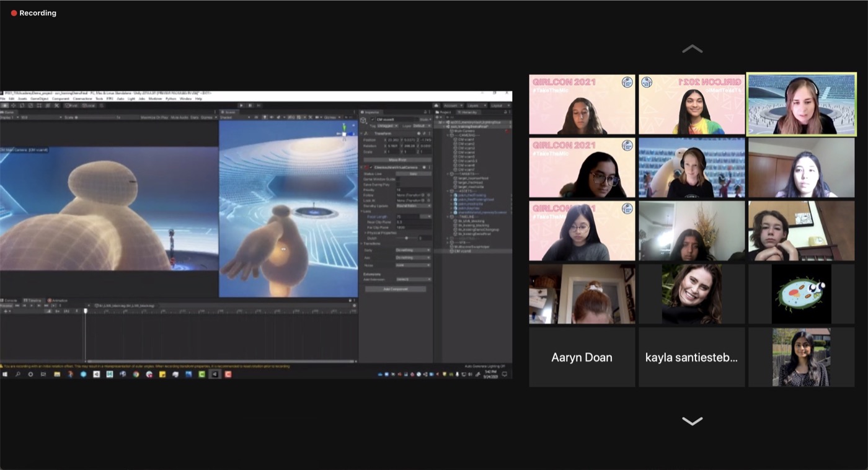Open the Cinemachine menu
868x470 pixels.
(82, 99)
